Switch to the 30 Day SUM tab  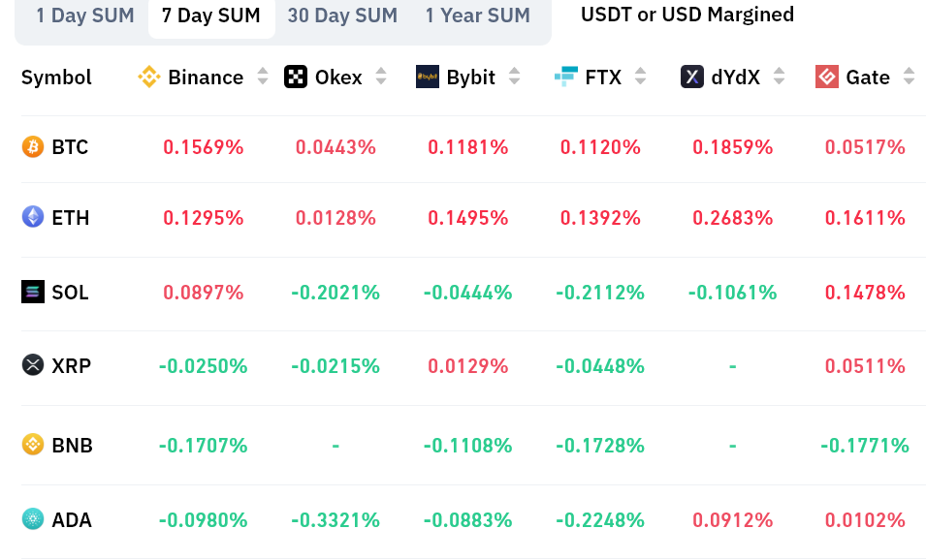coord(342,16)
